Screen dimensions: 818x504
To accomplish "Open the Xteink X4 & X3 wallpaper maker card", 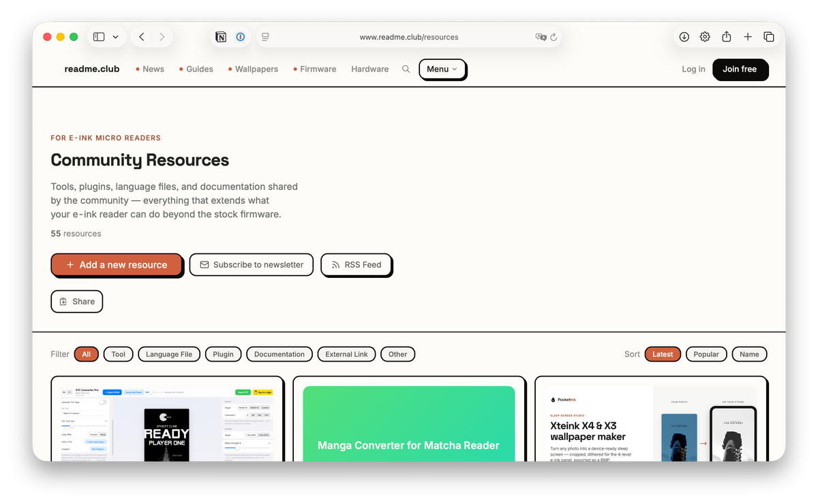I will tap(651, 419).
